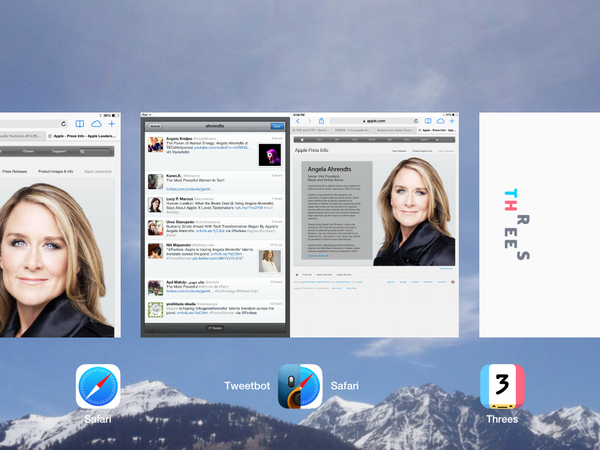This screenshot has width=600, height=450.
Task: Open forbes.com link in Karen.K_'s tweet
Action: click(x=189, y=189)
